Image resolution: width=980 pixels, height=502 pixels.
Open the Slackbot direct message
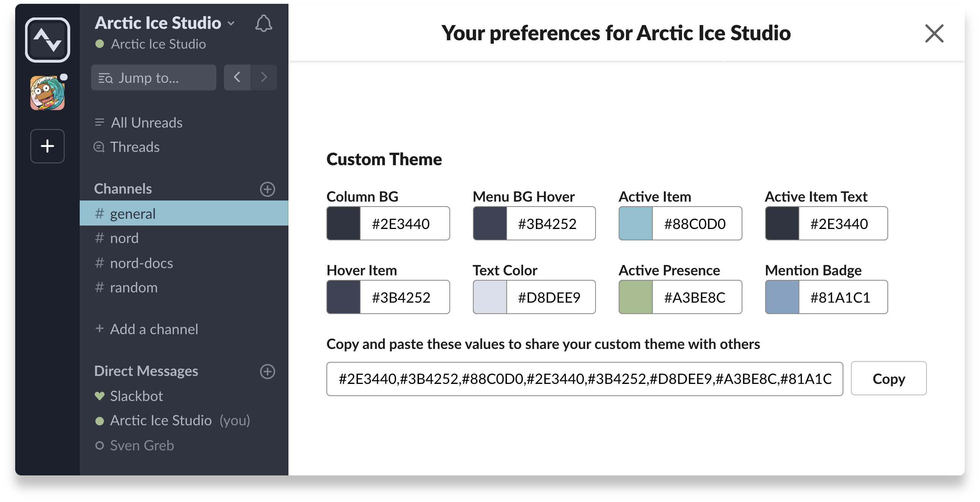point(136,396)
